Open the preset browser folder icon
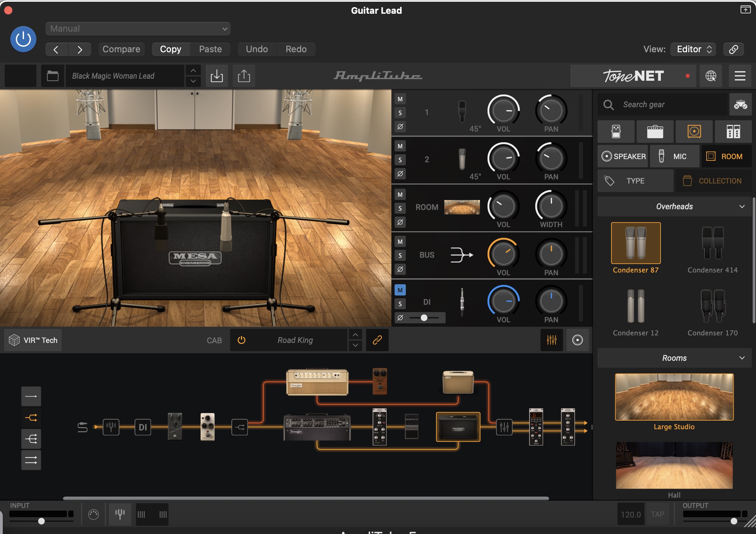Image resolution: width=756 pixels, height=534 pixels. tap(53, 76)
